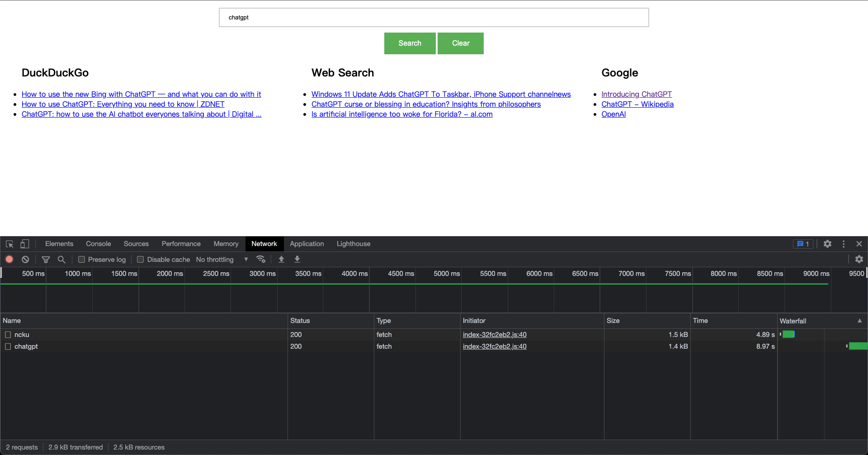
Task: Open initiator link for ncku request
Action: coord(495,335)
